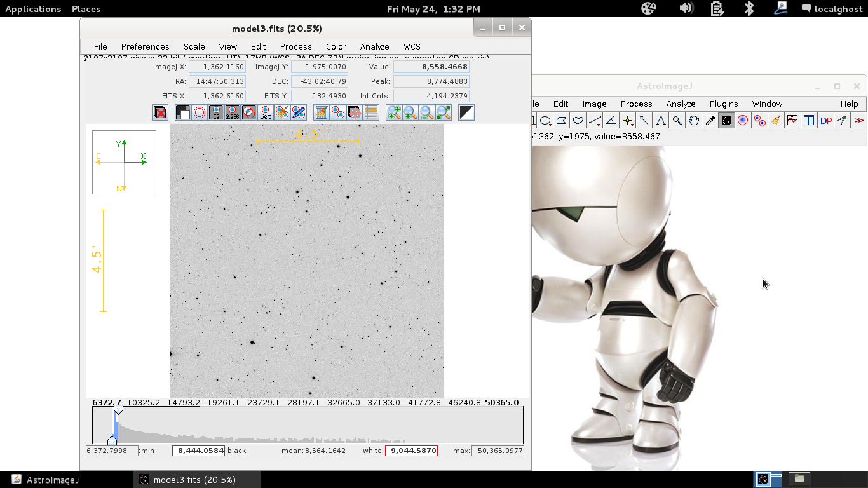Toggle the 2.2E6 value display button
The height and width of the screenshot is (488, 868).
coord(233,112)
